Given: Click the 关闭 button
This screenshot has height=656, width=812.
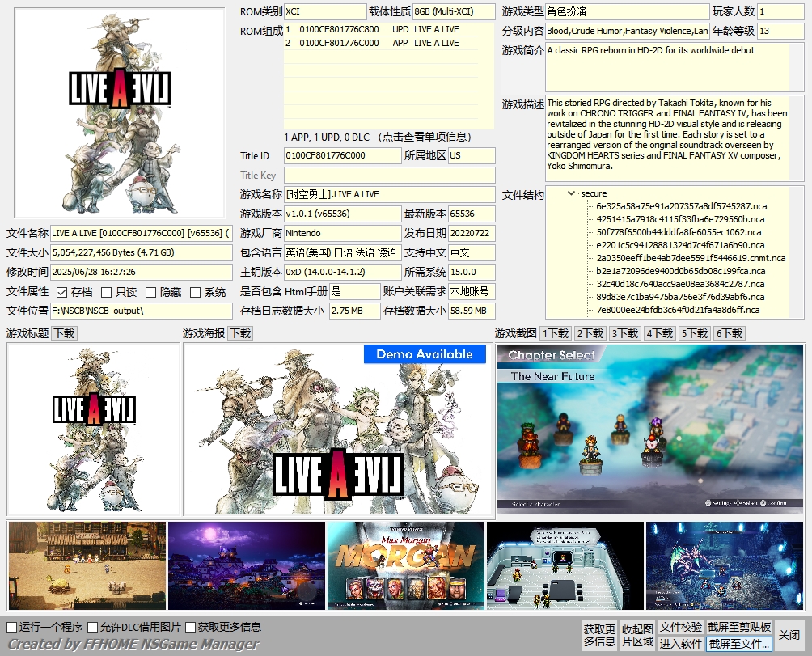Looking at the screenshot, I should 789,635.
